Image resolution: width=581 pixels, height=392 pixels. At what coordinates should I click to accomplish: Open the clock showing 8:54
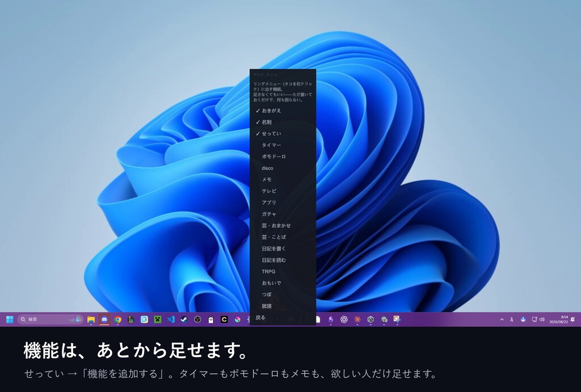click(558, 319)
